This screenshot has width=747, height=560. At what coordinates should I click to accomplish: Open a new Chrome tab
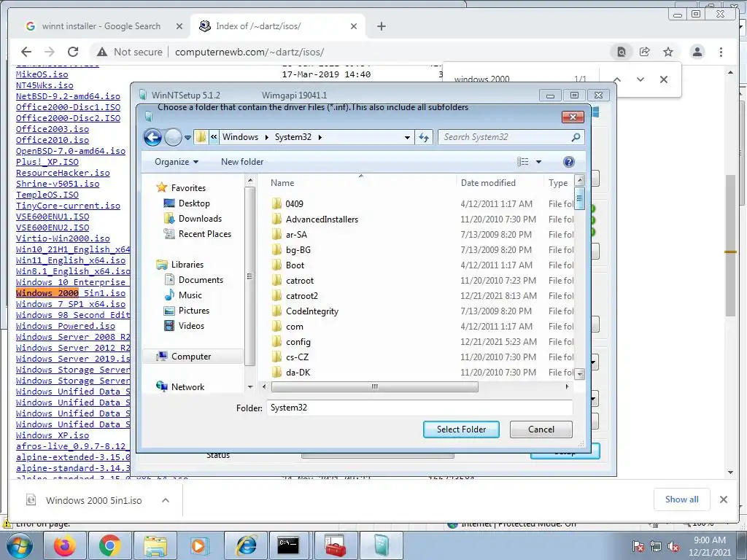[x=381, y=26]
